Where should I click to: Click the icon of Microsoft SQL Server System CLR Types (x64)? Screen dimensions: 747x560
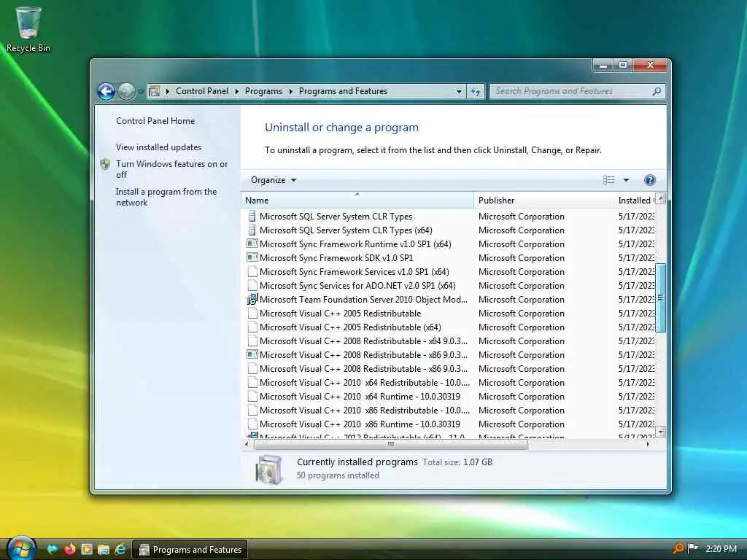click(252, 230)
